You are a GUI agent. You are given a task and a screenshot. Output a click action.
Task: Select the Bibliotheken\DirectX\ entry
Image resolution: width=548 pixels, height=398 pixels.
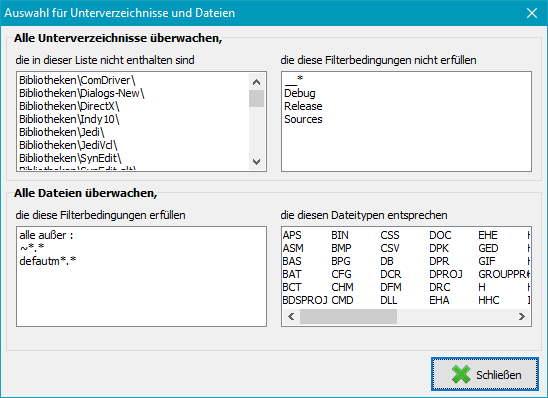[x=69, y=106]
